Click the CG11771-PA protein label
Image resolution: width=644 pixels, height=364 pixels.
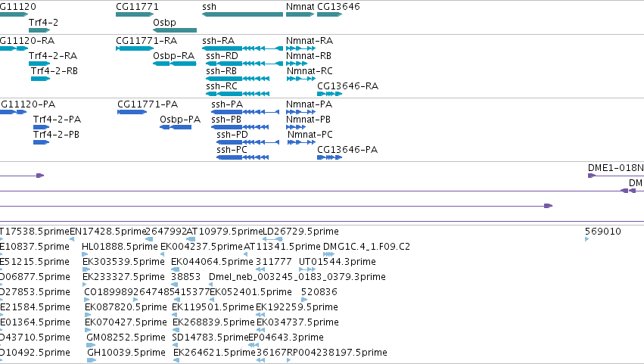148,104
